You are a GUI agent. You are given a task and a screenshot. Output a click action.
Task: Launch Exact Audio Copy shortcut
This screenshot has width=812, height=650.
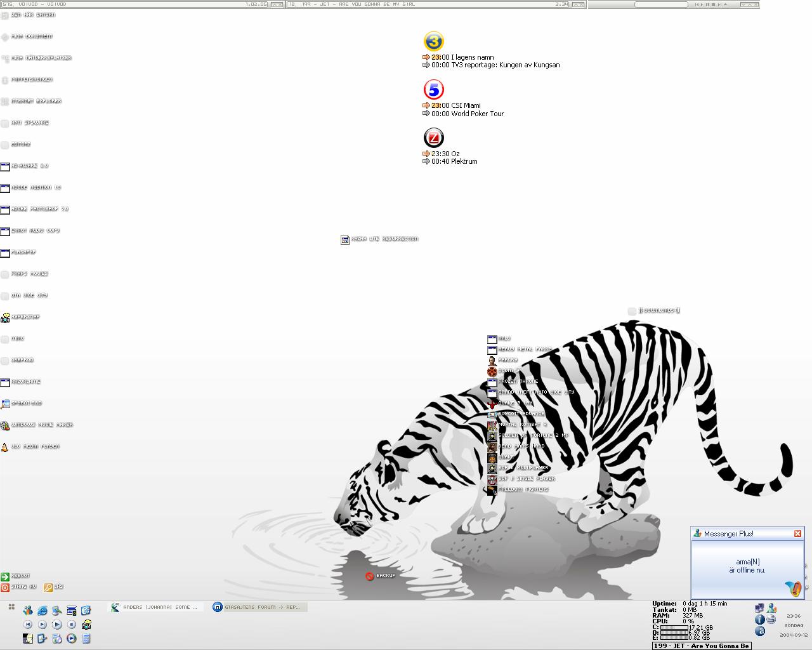point(30,230)
